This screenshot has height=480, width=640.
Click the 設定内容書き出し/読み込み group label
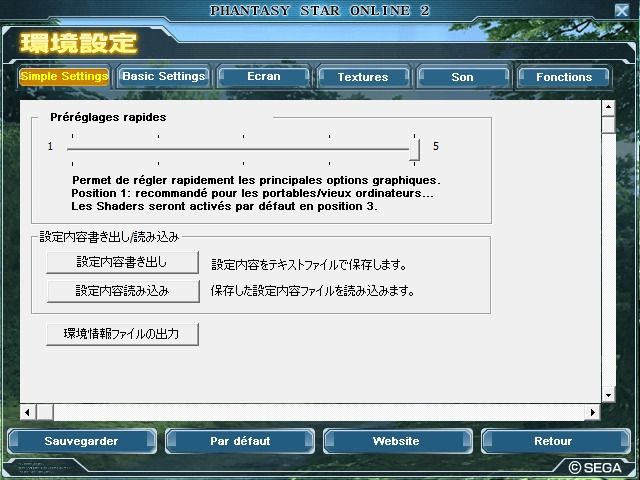[x=109, y=237]
